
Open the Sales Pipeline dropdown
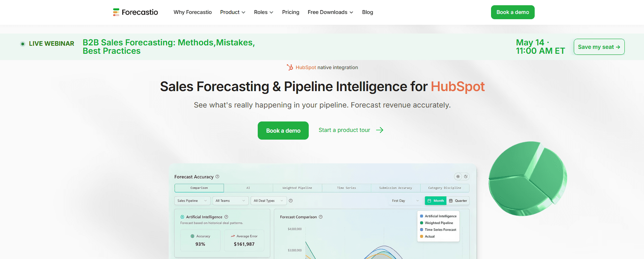tap(192, 201)
